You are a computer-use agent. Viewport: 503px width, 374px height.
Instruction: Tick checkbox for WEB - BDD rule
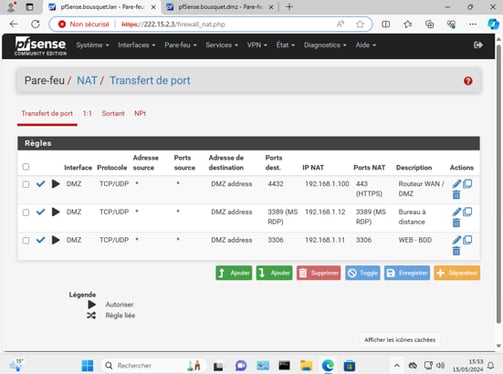[26, 240]
